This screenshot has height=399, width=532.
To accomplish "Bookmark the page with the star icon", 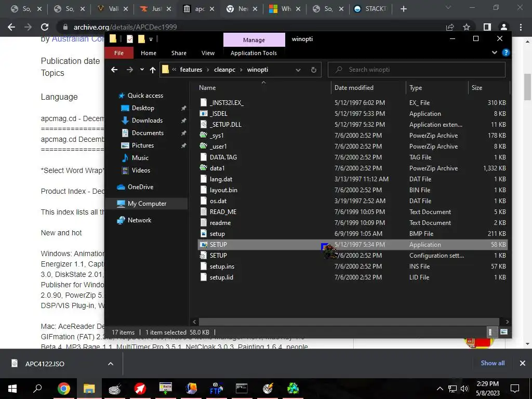I will (x=467, y=27).
